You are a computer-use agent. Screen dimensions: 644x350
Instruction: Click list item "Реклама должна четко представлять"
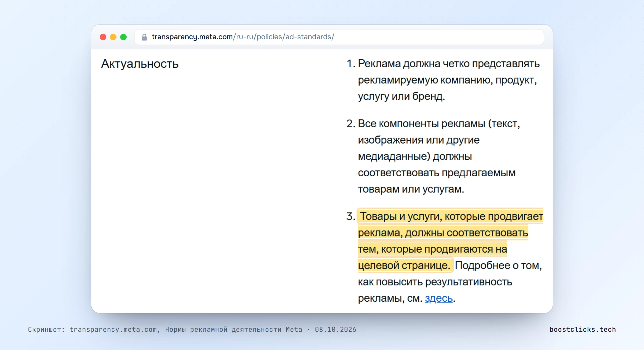click(449, 64)
